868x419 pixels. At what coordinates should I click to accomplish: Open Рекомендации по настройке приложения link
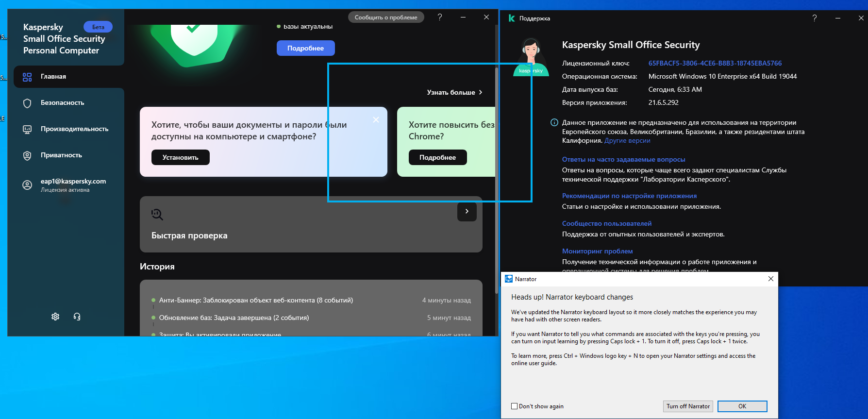tap(629, 196)
